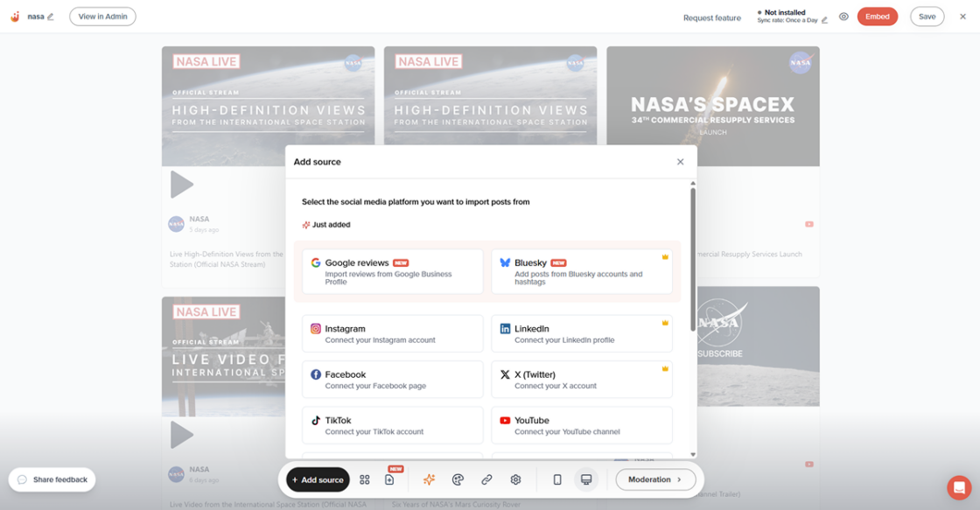Click the Add source scrollbar thumb
Image resolution: width=980 pixels, height=510 pixels.
(692, 260)
